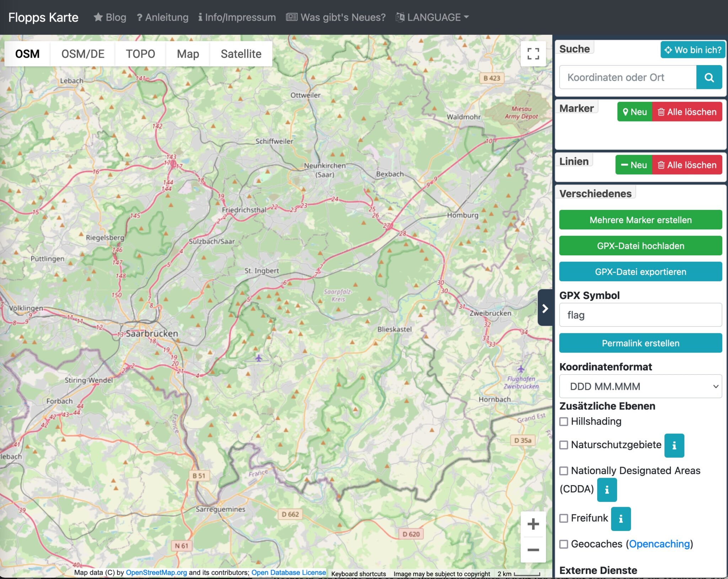
Task: Switch to the TOPO map tab
Action: (x=140, y=54)
